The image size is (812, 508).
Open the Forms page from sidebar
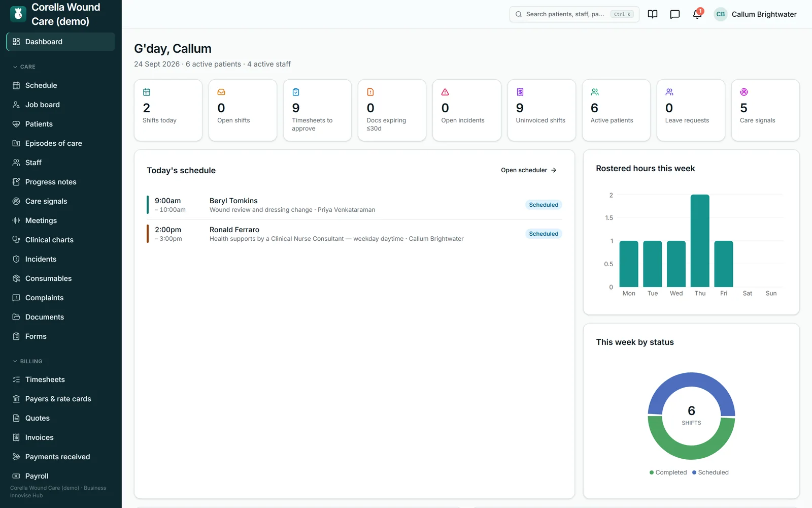[61, 336]
